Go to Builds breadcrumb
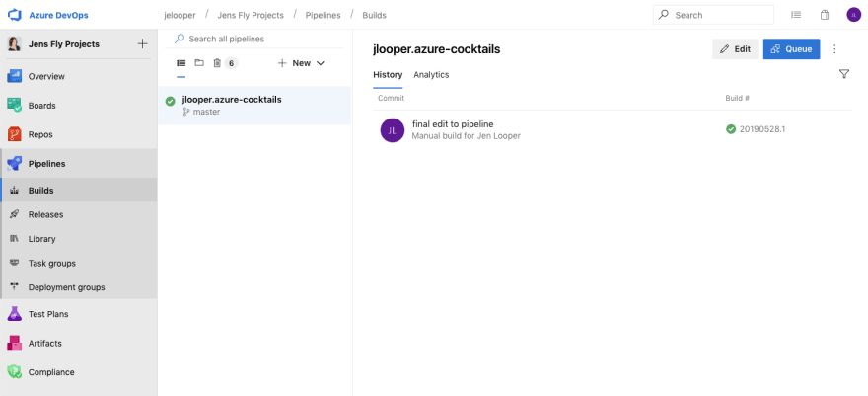Screen dimensions: 868x396 point(374,15)
